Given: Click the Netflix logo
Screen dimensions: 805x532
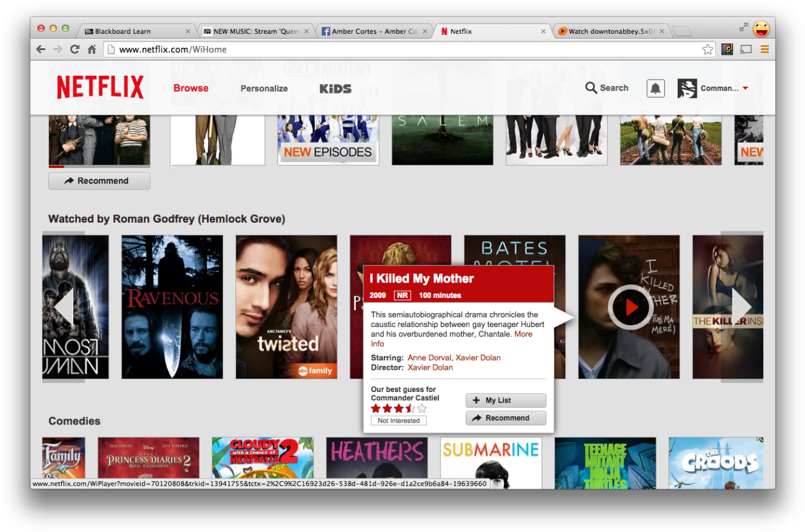Looking at the screenshot, I should [x=99, y=87].
